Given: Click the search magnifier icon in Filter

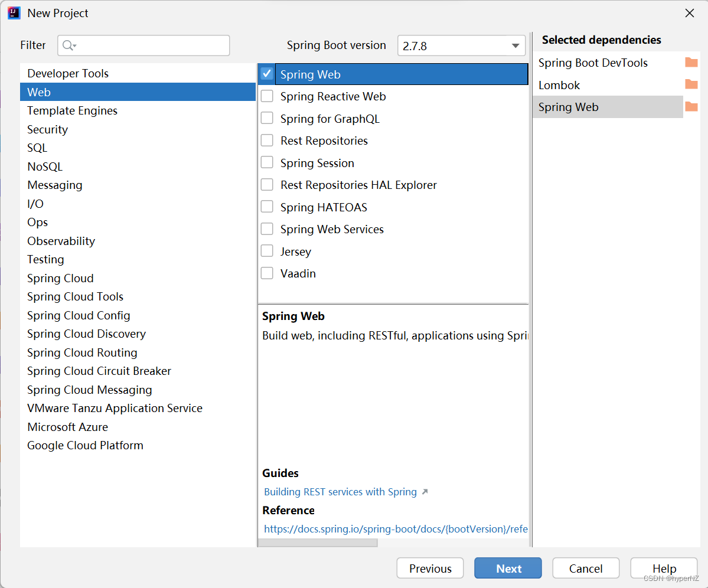Looking at the screenshot, I should click(69, 45).
